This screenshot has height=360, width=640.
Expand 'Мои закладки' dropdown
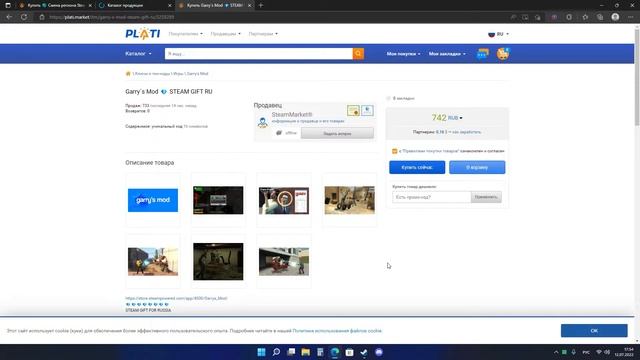[x=447, y=53]
